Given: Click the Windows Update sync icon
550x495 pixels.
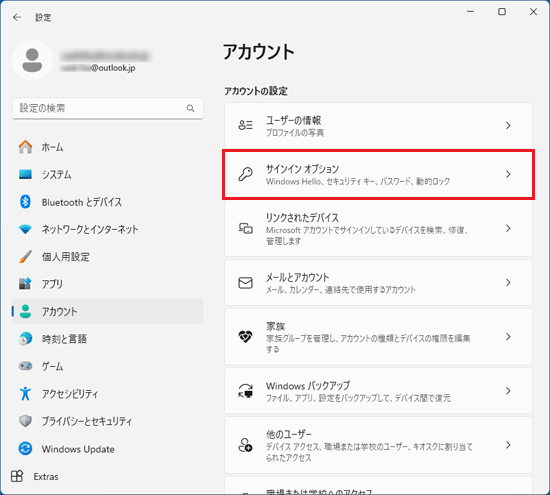Looking at the screenshot, I should pyautogui.click(x=25, y=449).
